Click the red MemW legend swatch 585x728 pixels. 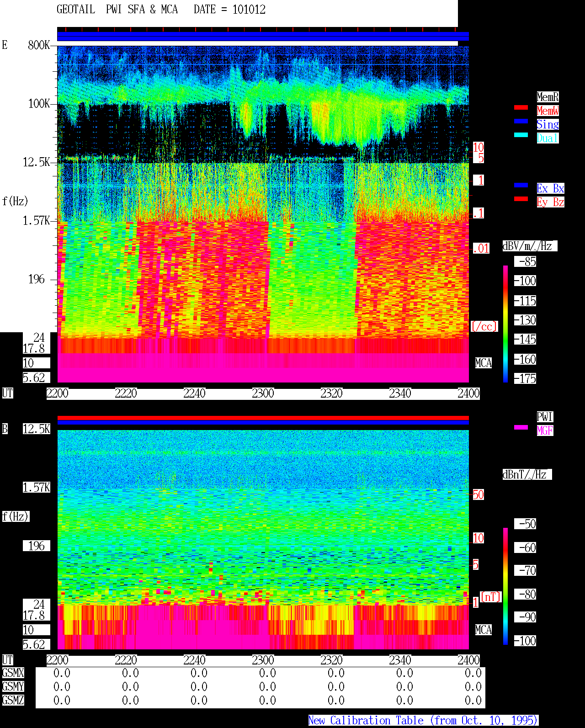(x=521, y=107)
